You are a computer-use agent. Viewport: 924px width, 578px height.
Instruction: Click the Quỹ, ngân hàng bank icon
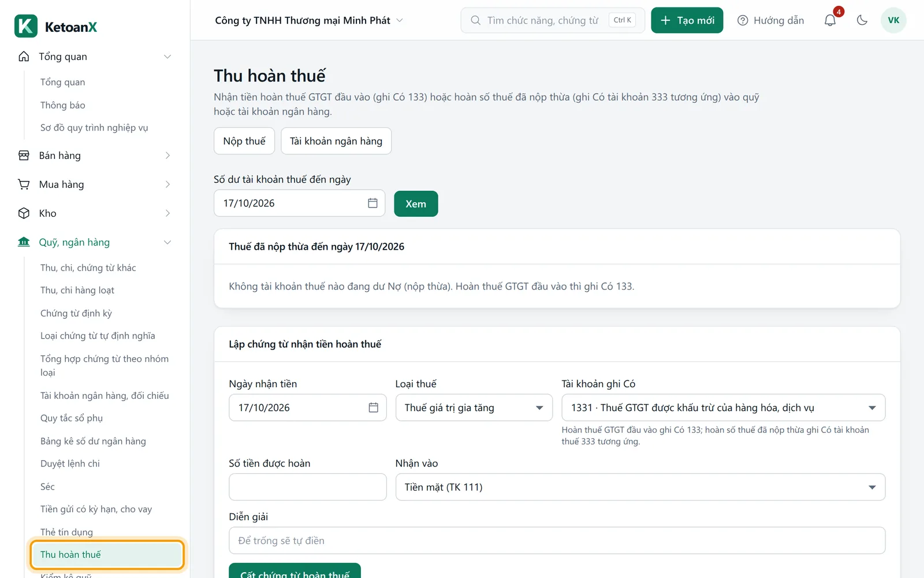24,242
